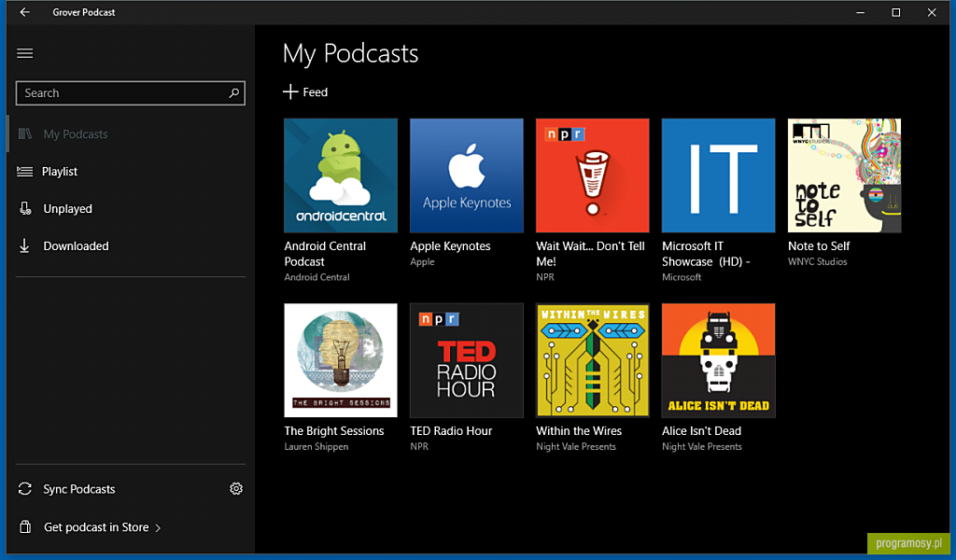
Task: Click the Downloaded arrow icon
Action: (24, 245)
